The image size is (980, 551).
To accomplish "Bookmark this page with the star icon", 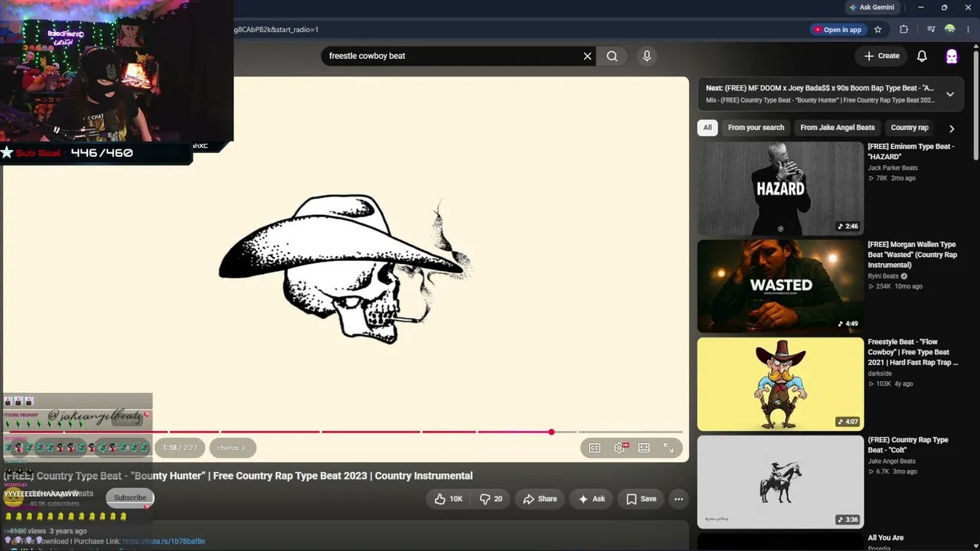I will (878, 30).
